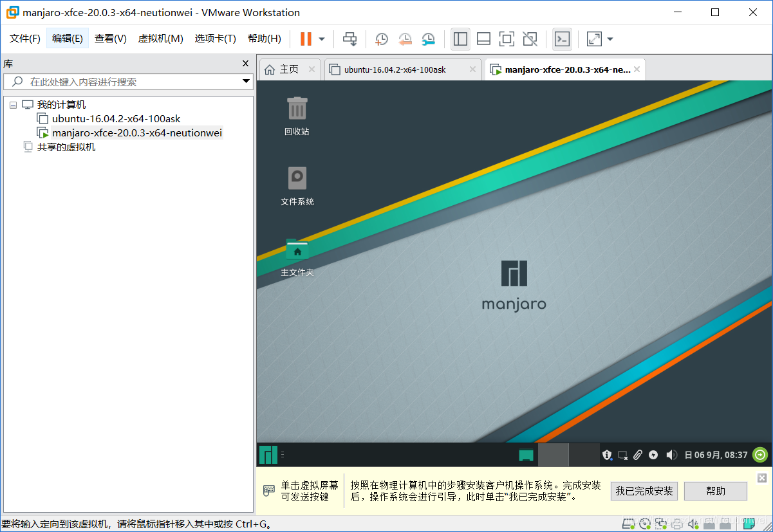Select 共享的虚拟机 in the library tree

[x=66, y=147]
